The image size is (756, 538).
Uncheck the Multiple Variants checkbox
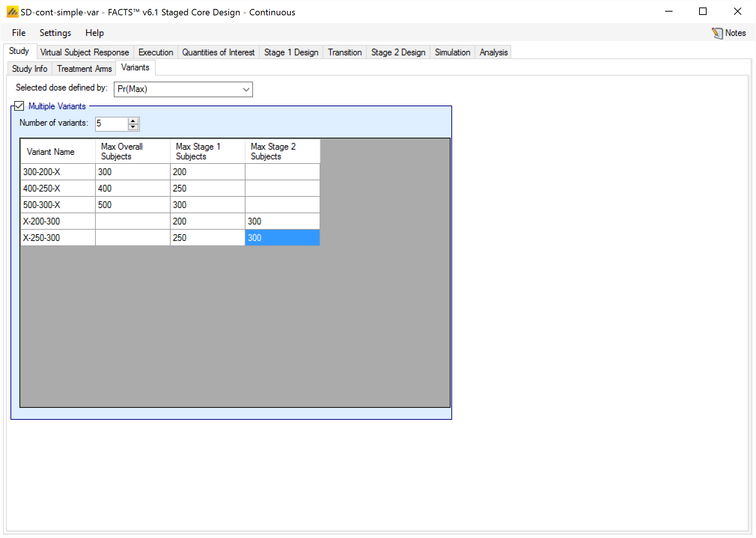[19, 106]
